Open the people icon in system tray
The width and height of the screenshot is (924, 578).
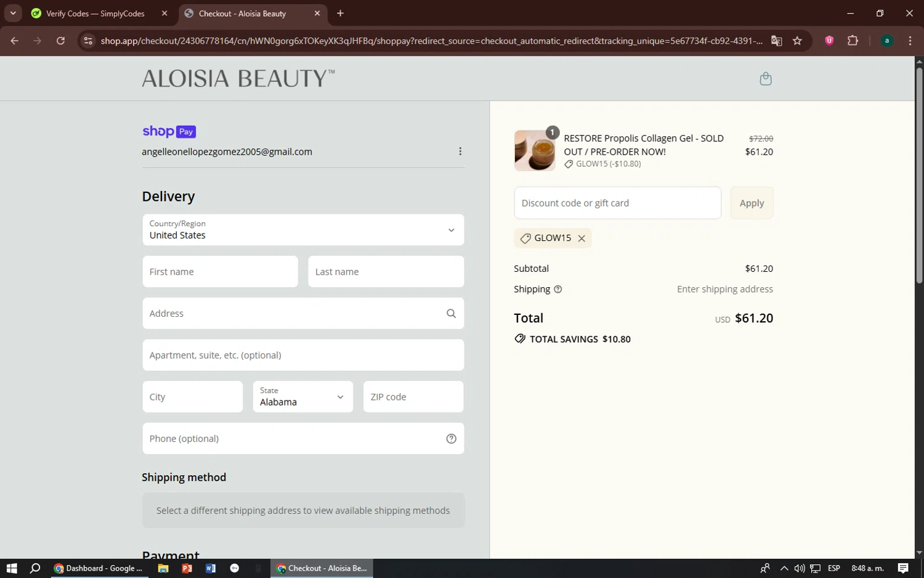[764, 568]
